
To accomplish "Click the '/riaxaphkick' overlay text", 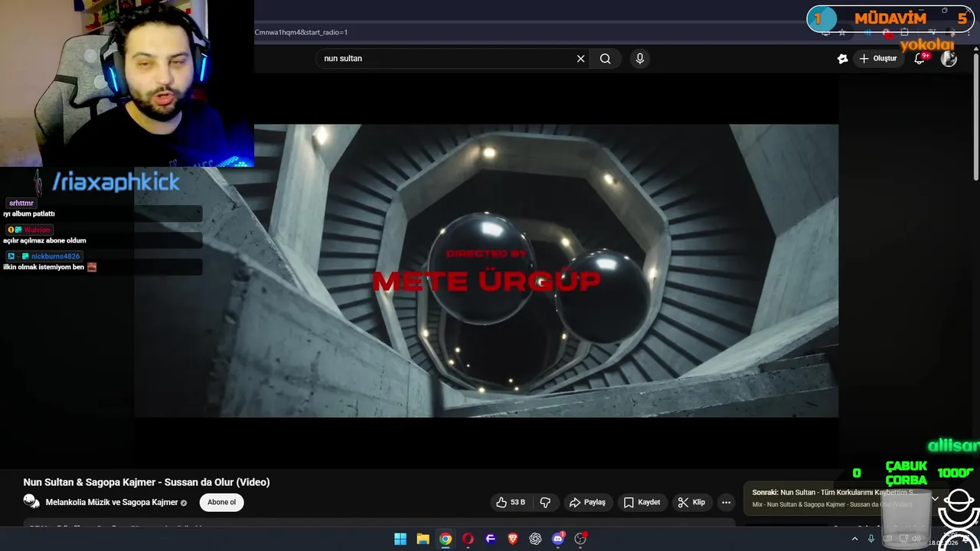I will [x=116, y=182].
